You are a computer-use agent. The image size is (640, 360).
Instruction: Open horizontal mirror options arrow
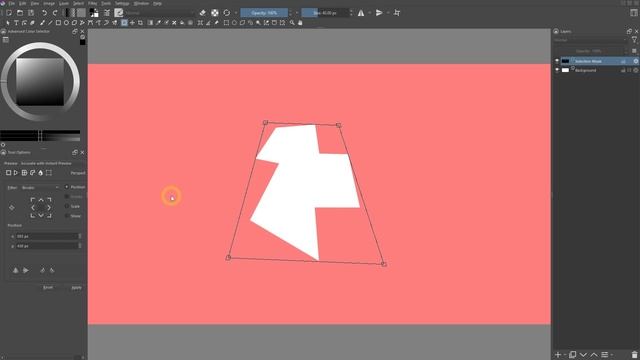(369, 13)
